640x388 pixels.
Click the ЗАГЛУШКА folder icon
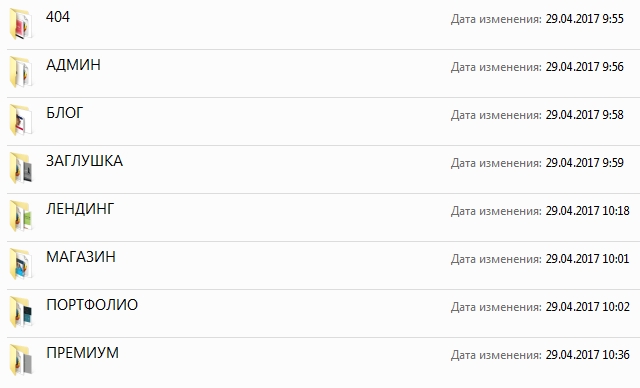(20, 168)
